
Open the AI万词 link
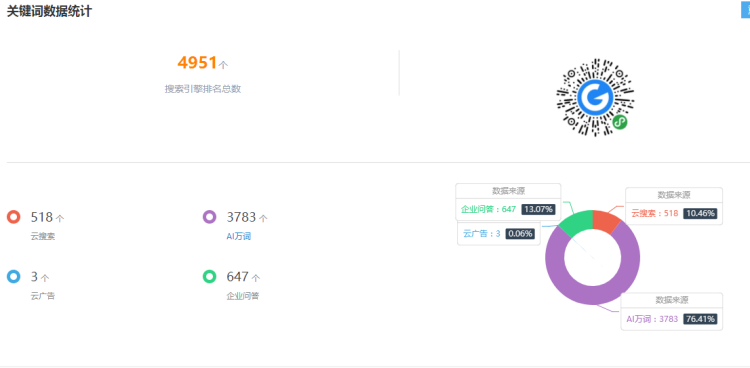pos(239,236)
